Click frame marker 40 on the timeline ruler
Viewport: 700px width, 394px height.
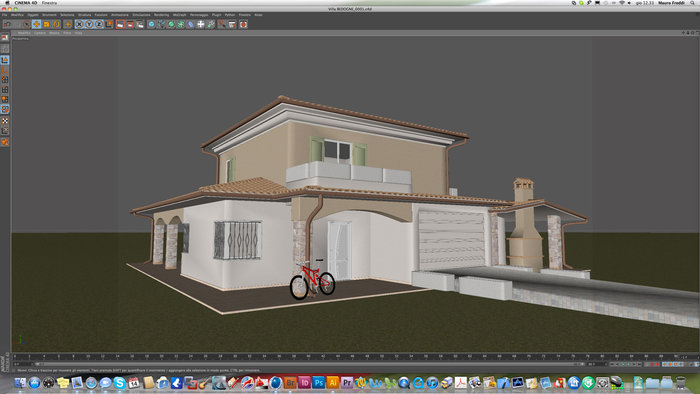click(308, 357)
